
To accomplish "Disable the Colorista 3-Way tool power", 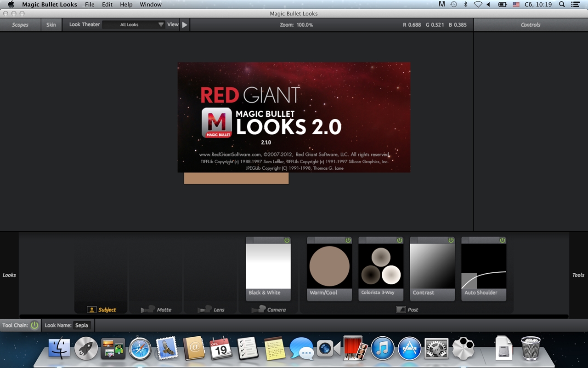I will coord(400,240).
